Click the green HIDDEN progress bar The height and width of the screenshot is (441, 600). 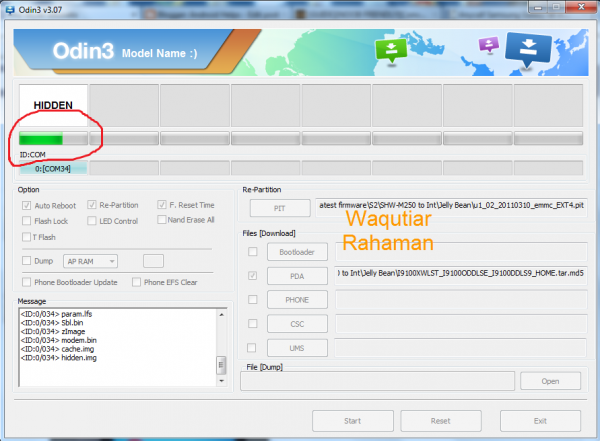click(53, 139)
